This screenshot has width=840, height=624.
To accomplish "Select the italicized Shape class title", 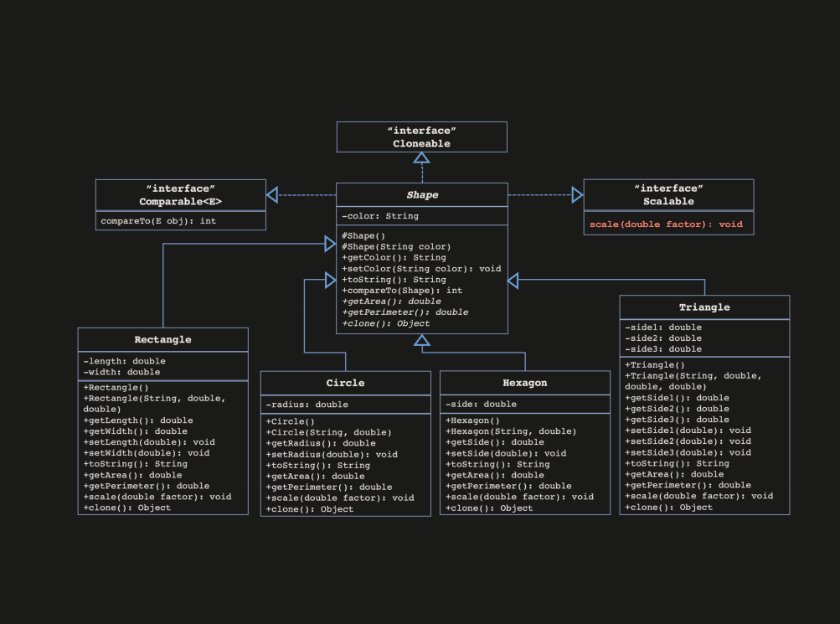I will click(422, 194).
